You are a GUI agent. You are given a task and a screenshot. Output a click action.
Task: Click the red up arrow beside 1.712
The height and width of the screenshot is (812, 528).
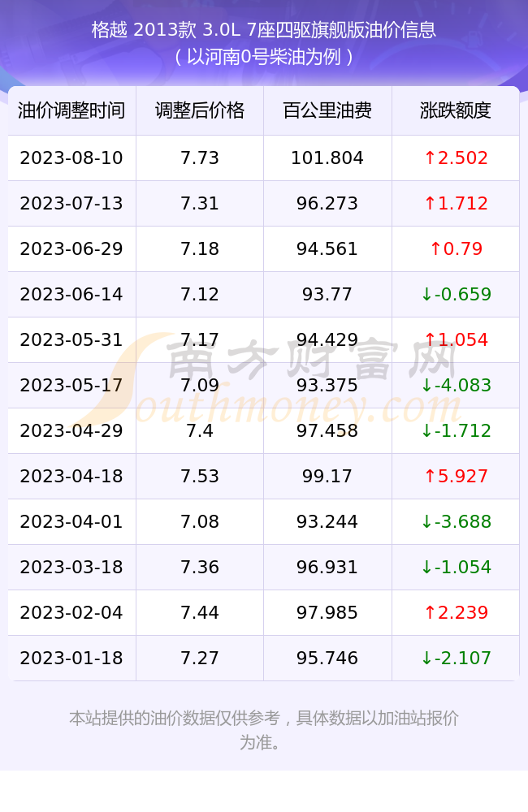tap(430, 204)
